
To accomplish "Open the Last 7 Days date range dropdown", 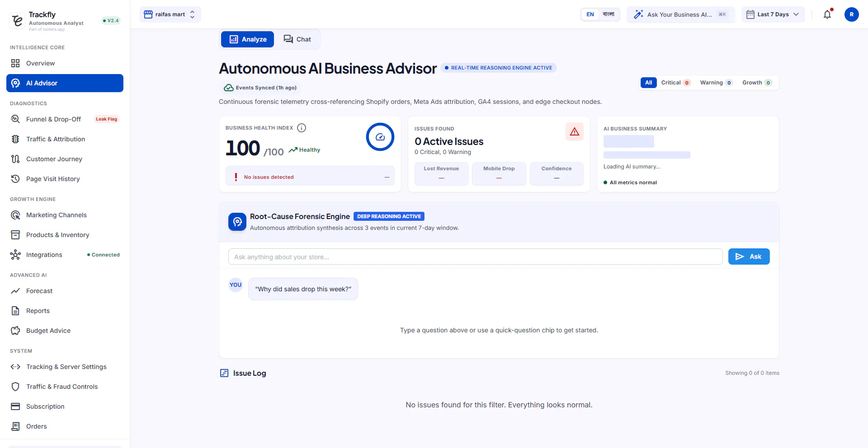I will pyautogui.click(x=773, y=14).
